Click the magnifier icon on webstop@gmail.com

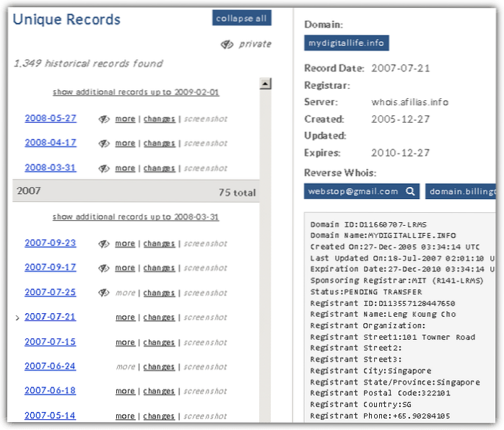click(410, 191)
